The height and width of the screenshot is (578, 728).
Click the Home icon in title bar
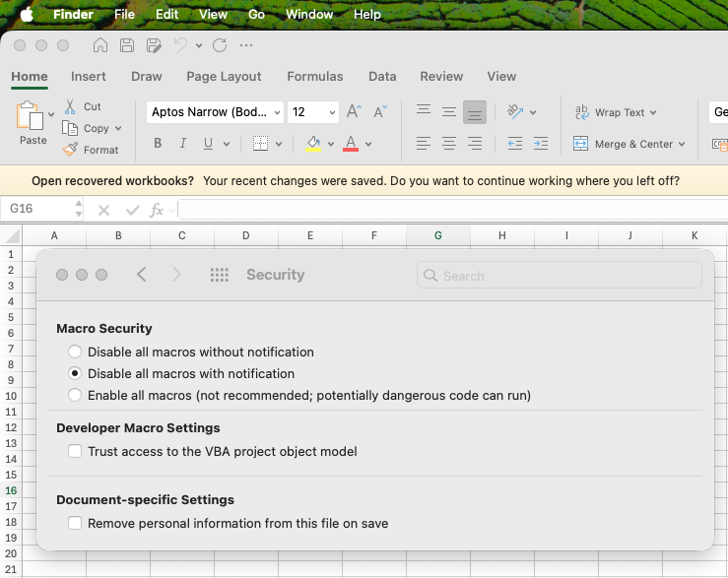100,45
